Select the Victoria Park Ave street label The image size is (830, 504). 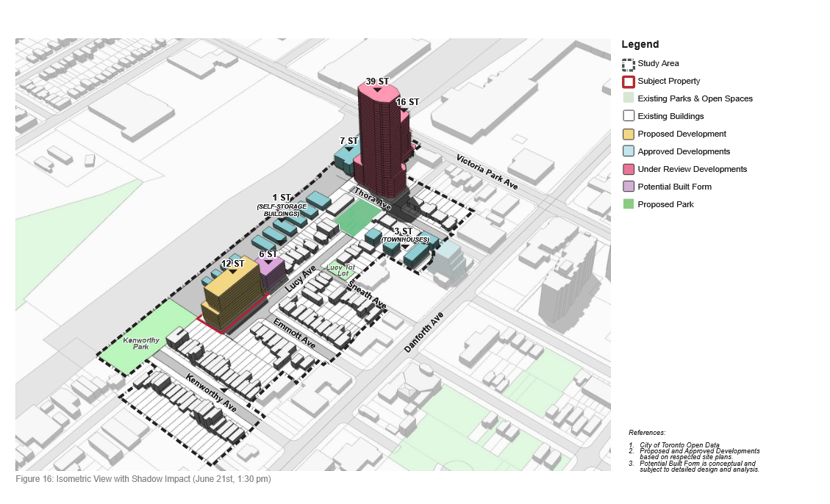[x=487, y=173]
